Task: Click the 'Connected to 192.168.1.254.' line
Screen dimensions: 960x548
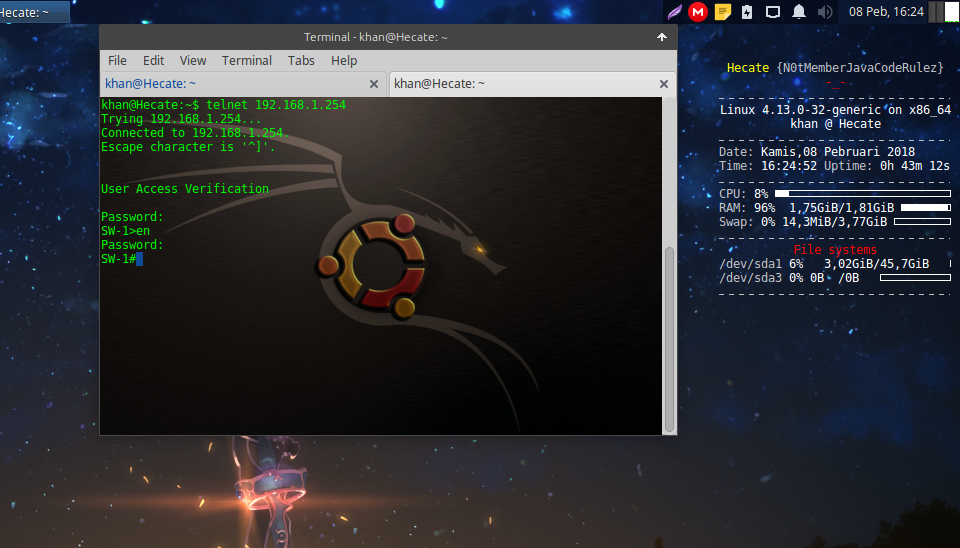Action: pyautogui.click(x=195, y=133)
